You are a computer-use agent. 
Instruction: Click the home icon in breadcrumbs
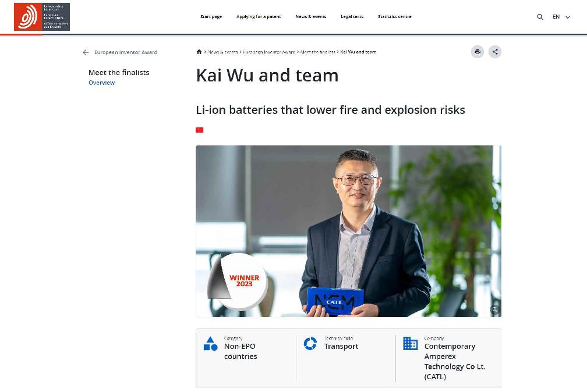[x=199, y=52]
